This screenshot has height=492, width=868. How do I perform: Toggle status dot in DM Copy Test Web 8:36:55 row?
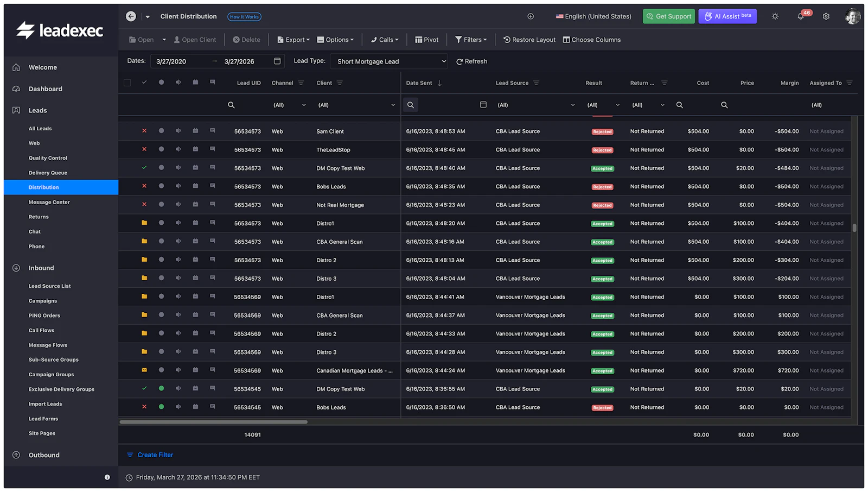(x=161, y=388)
